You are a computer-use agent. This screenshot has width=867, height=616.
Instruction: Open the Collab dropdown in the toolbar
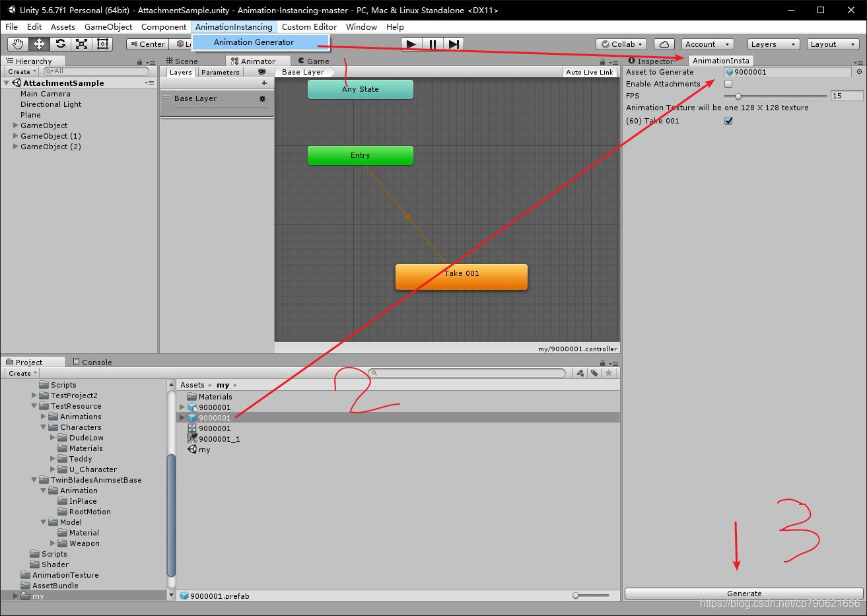click(x=620, y=44)
